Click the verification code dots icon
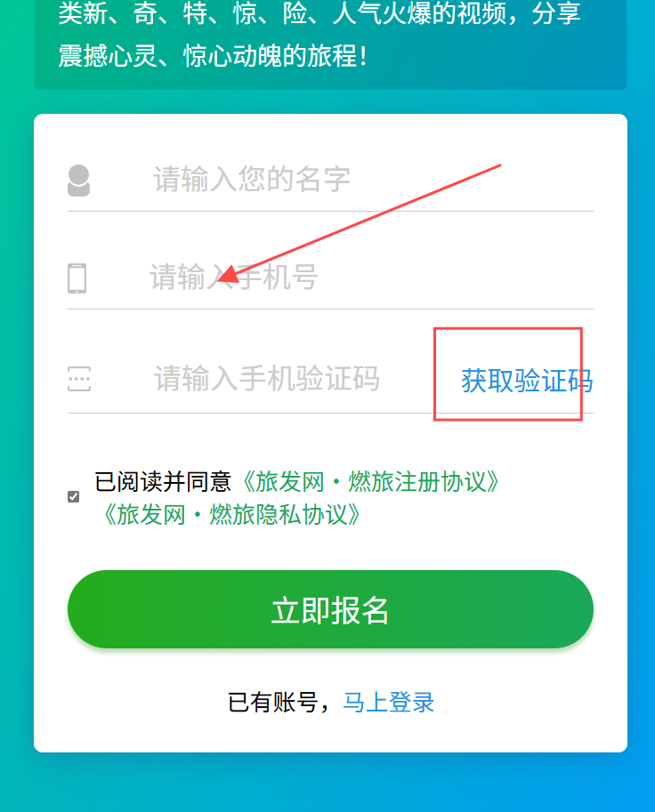655x812 pixels. 79,379
